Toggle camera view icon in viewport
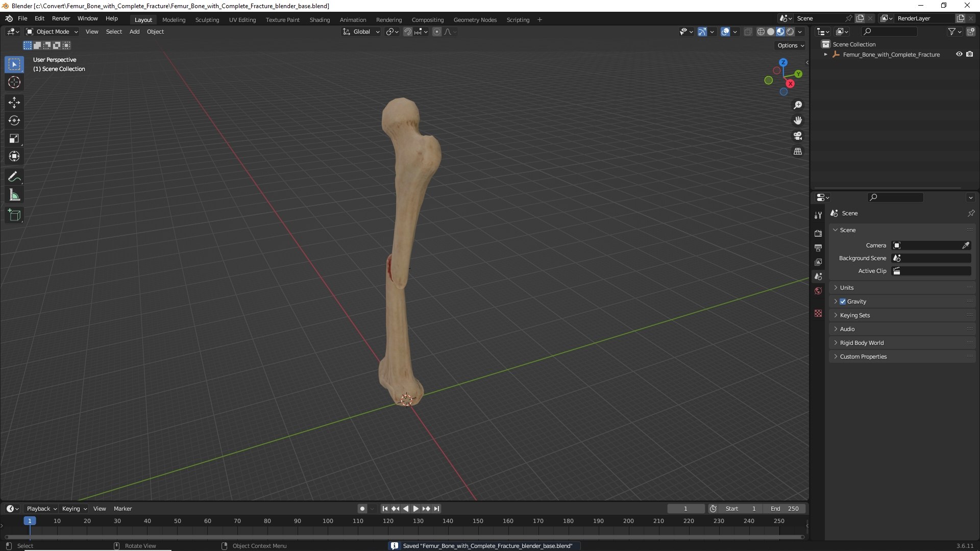 coord(798,136)
